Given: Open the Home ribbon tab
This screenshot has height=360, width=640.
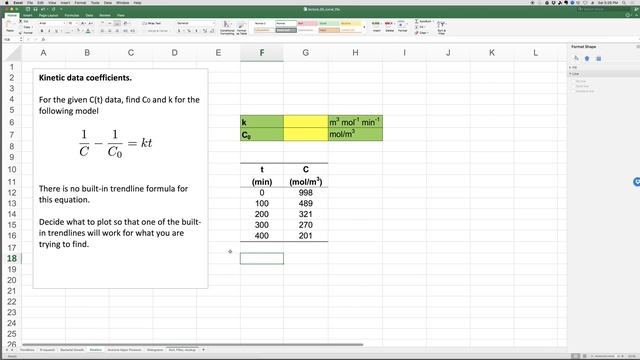Looking at the screenshot, I should coord(12,15).
